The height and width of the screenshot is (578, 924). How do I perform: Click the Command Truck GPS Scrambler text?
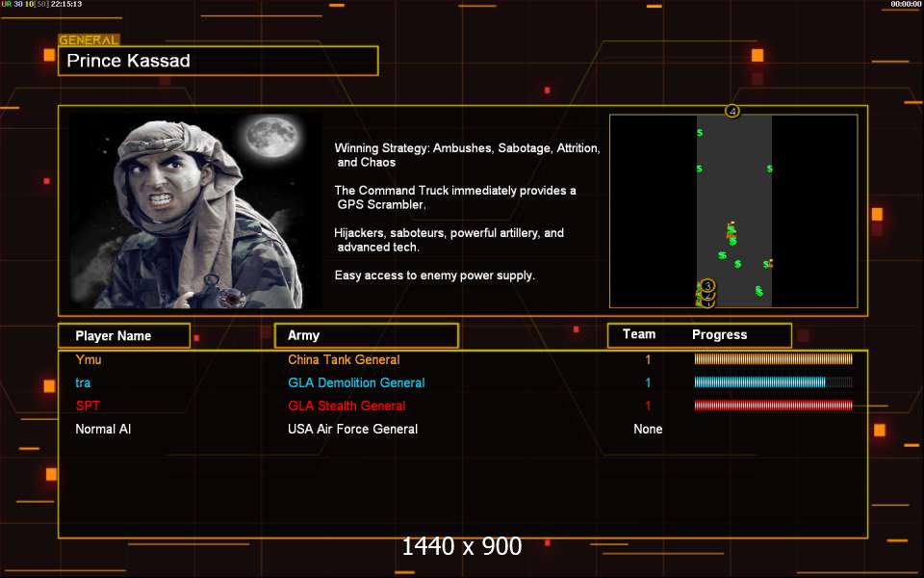point(455,197)
